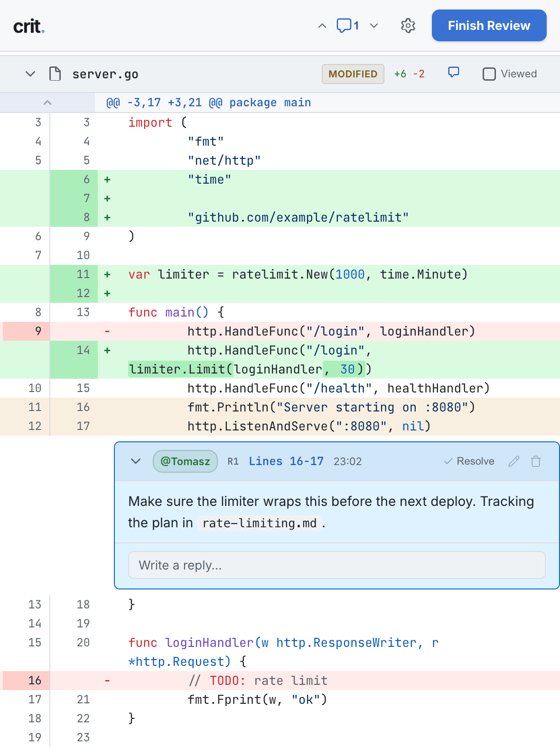Add file comment on server.go
Viewport: 560px width, 747px height.
click(x=454, y=73)
